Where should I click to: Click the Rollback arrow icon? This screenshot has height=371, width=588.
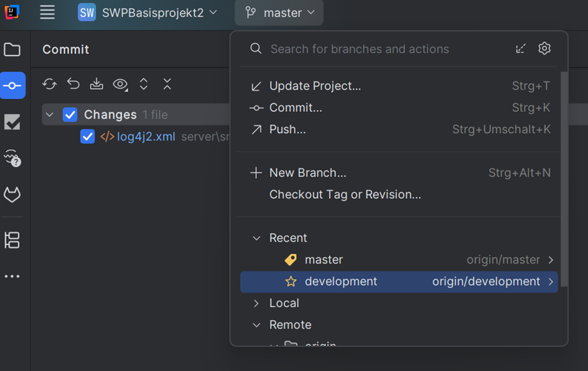coord(73,85)
